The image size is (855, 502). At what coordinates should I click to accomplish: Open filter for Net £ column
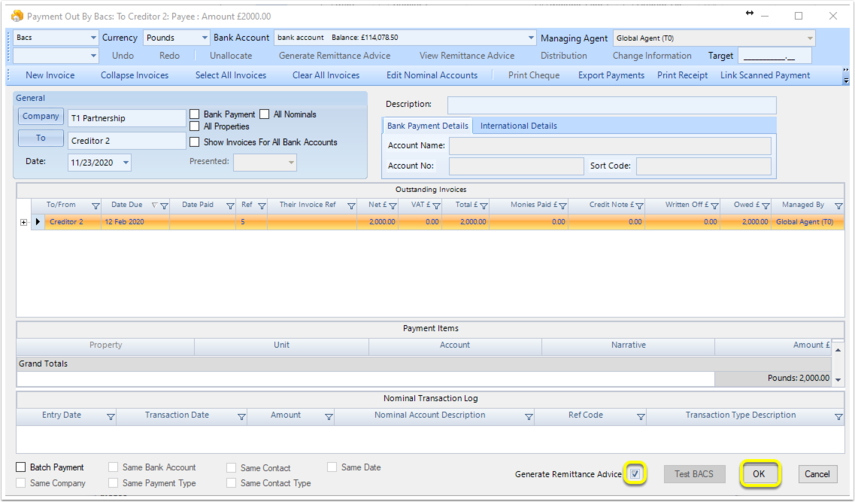pos(393,205)
